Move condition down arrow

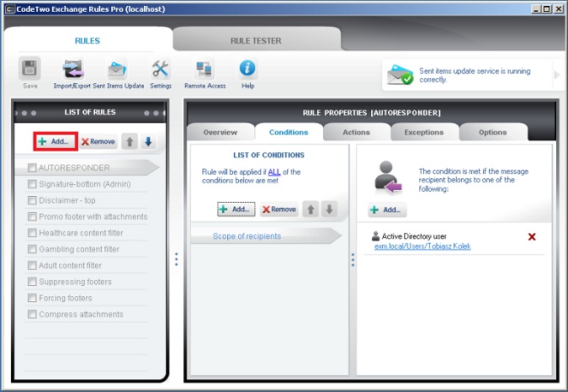[x=329, y=209]
